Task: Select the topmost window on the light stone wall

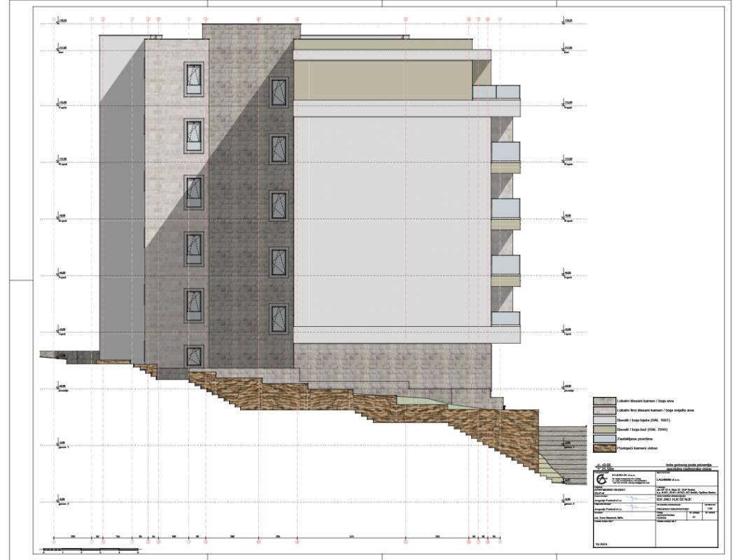Action: coord(193,78)
